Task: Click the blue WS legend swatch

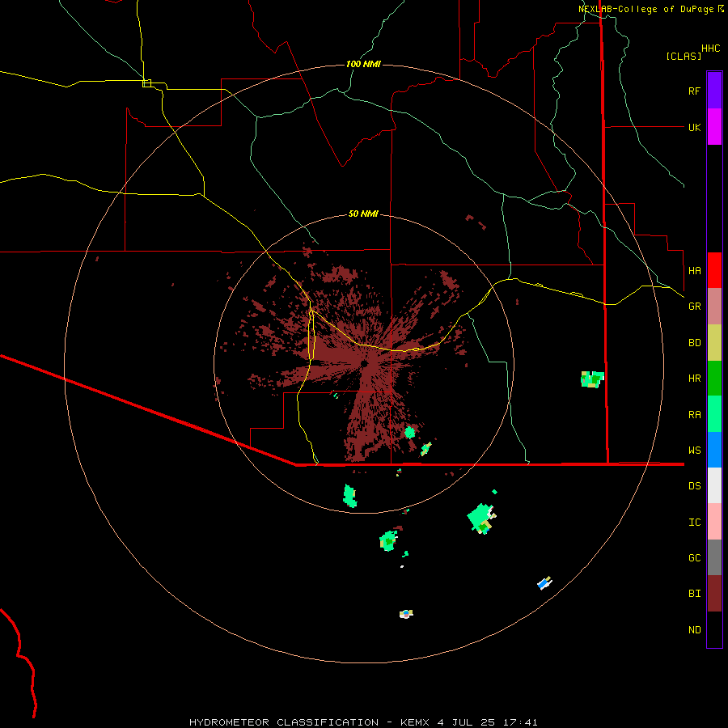Action: coord(714,450)
